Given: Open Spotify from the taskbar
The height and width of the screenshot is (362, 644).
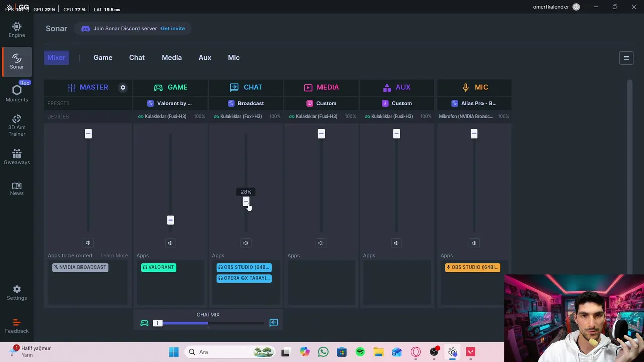Looking at the screenshot, I should pos(360,352).
